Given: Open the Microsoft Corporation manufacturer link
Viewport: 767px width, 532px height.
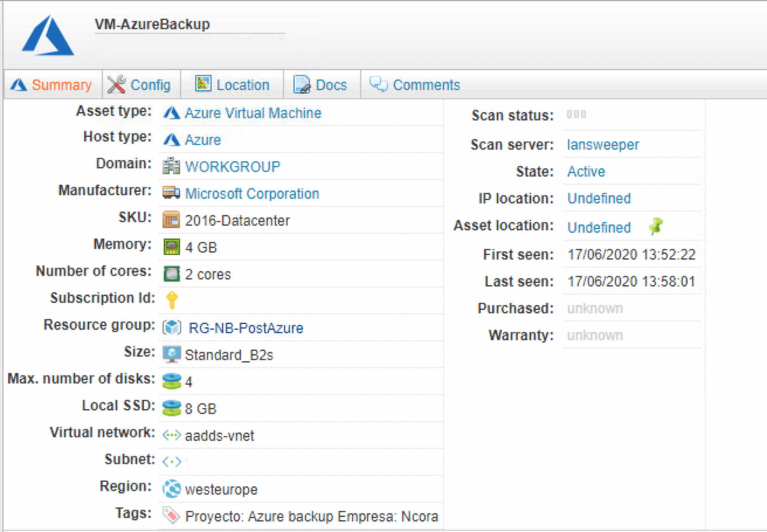Looking at the screenshot, I should [x=252, y=194].
